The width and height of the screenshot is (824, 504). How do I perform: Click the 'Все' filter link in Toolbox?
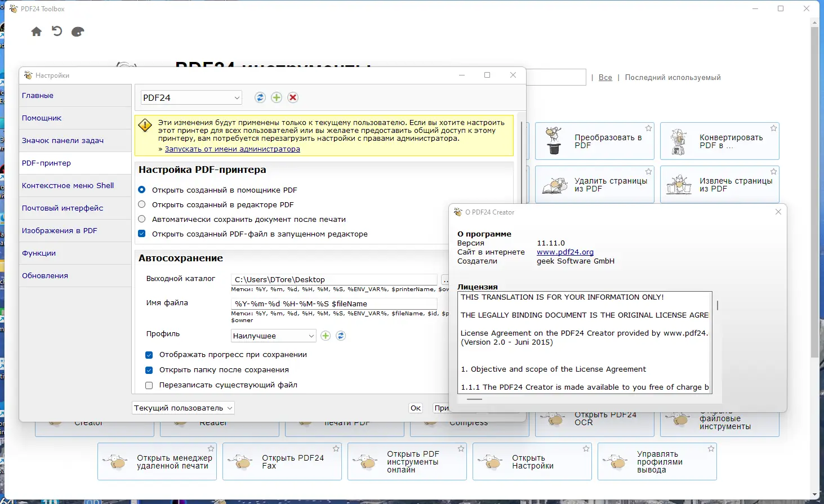(x=605, y=78)
